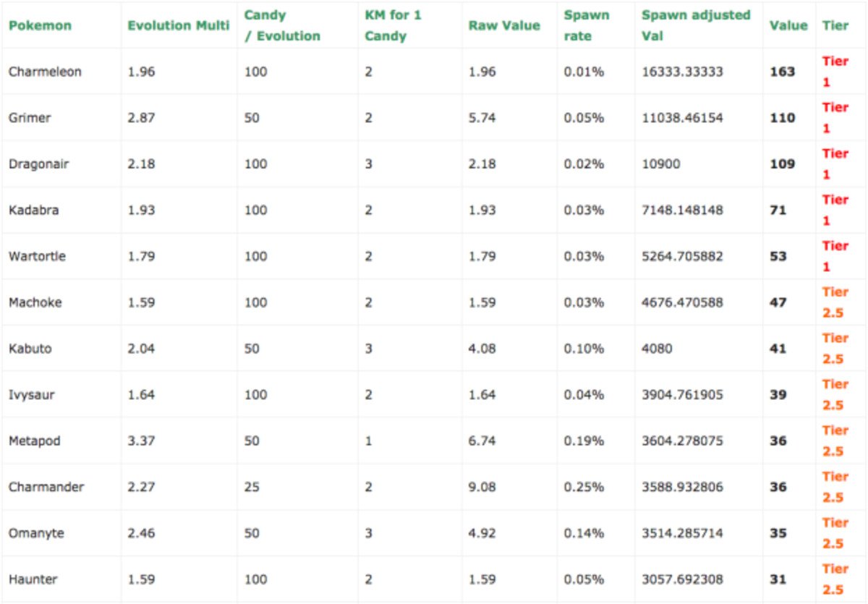Click Grimer's evolution multi 2.87
This screenshot has width=868, height=604.
tap(141, 118)
